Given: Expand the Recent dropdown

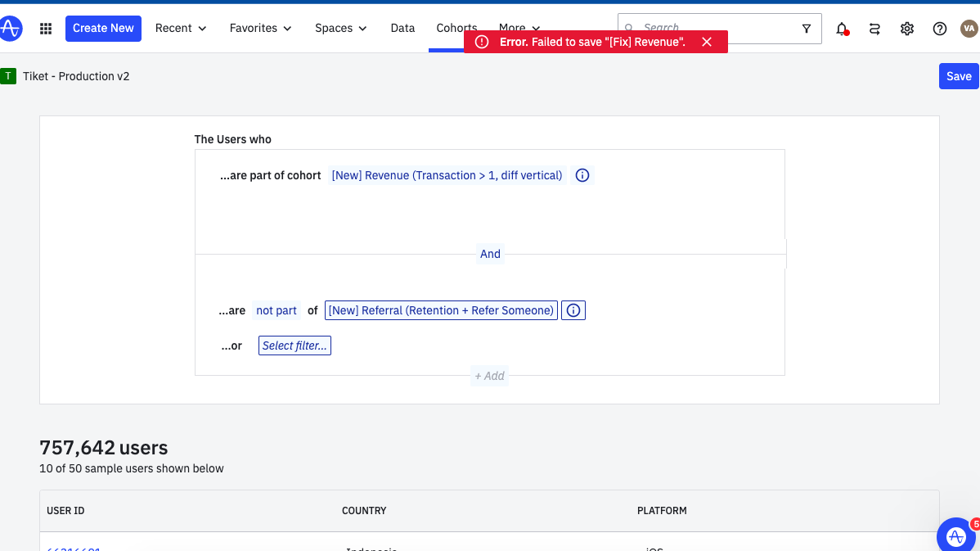Looking at the screenshot, I should [x=181, y=28].
